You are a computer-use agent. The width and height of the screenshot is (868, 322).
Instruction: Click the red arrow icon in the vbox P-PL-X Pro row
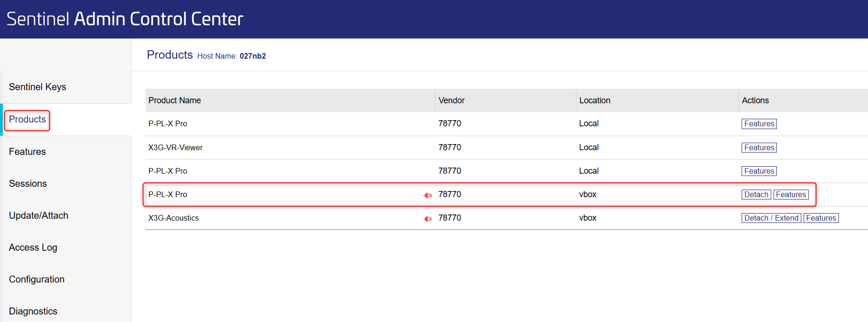pyautogui.click(x=427, y=195)
